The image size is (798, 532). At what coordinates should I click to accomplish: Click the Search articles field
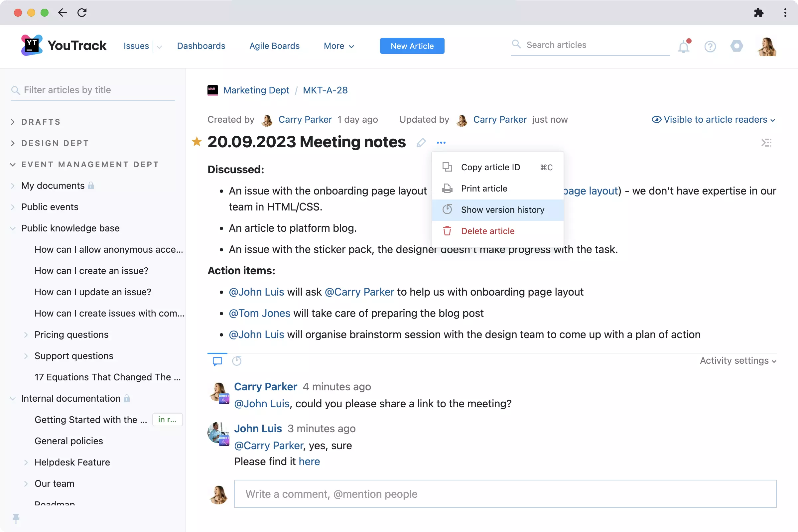(591, 45)
